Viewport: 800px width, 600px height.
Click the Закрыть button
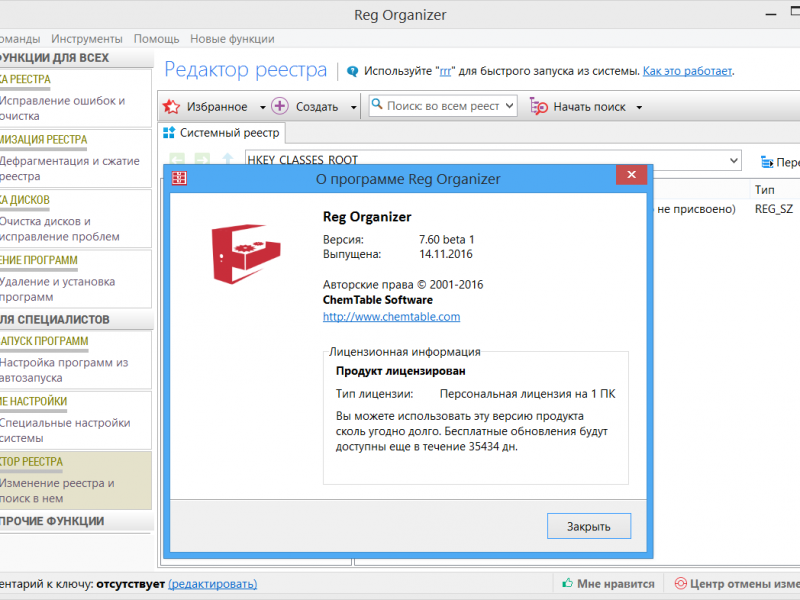(589, 526)
